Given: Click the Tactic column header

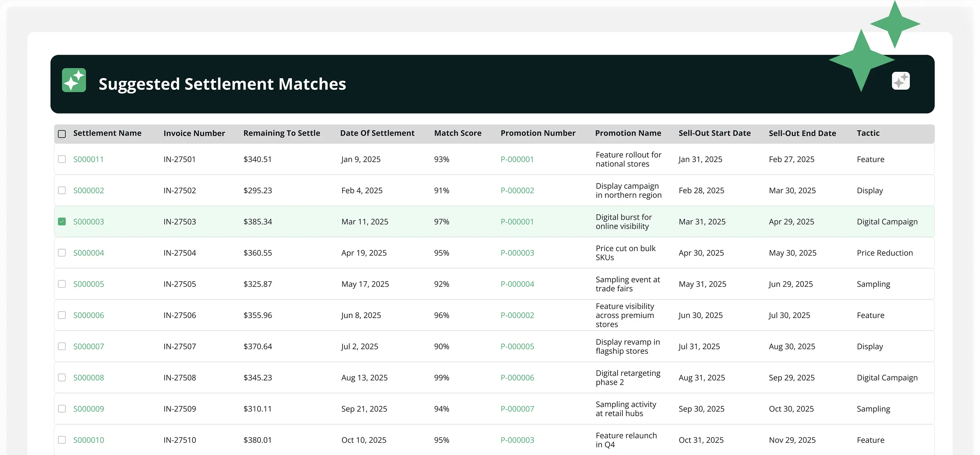Looking at the screenshot, I should point(868,133).
